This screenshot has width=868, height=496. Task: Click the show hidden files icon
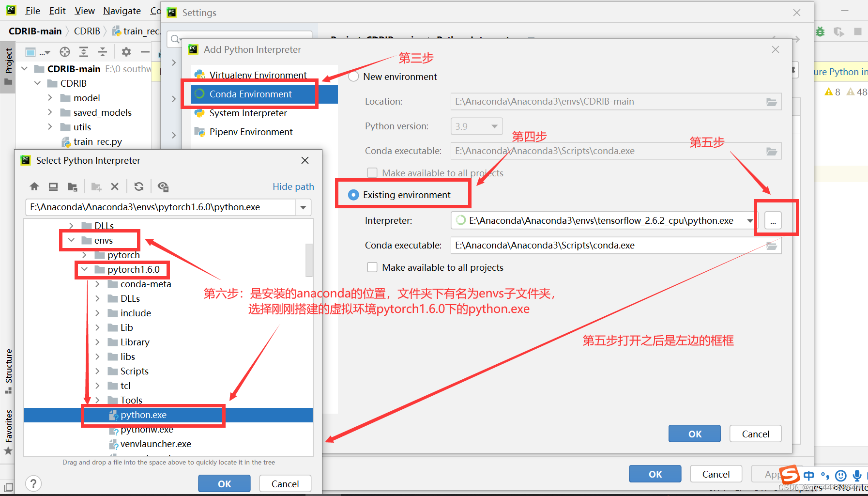point(163,186)
